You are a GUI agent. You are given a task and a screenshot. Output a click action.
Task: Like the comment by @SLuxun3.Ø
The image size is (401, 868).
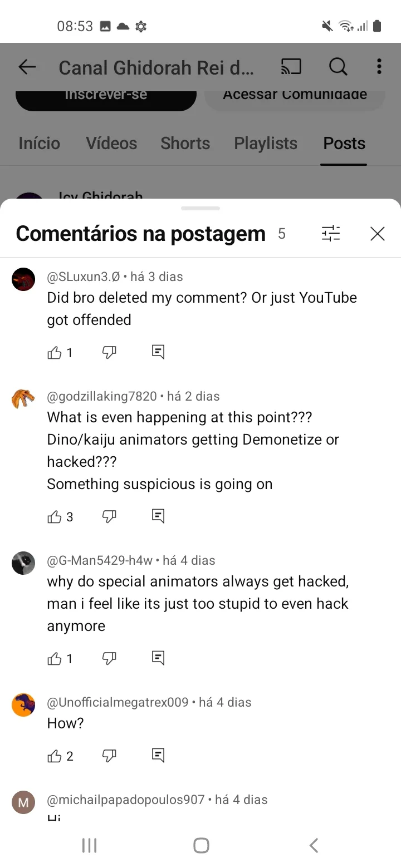[55, 352]
